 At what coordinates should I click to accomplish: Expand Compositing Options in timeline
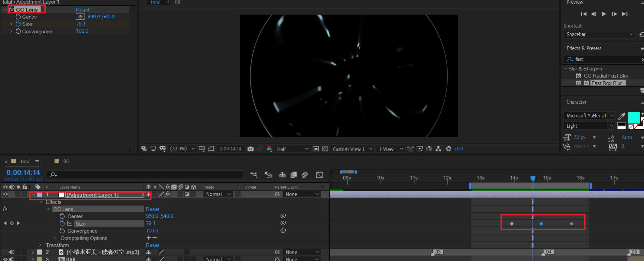pos(55,238)
